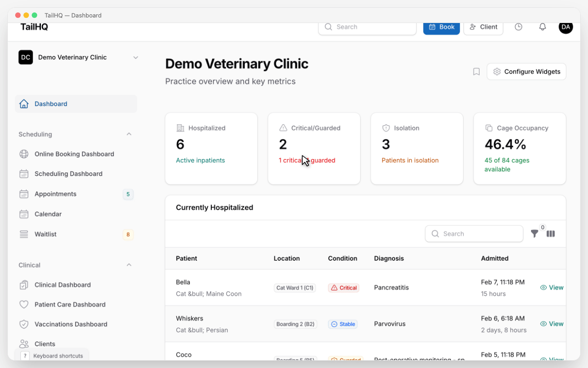The image size is (588, 368).
Task: Select the Vaccinations Dashboard shield icon
Action: pos(24,324)
